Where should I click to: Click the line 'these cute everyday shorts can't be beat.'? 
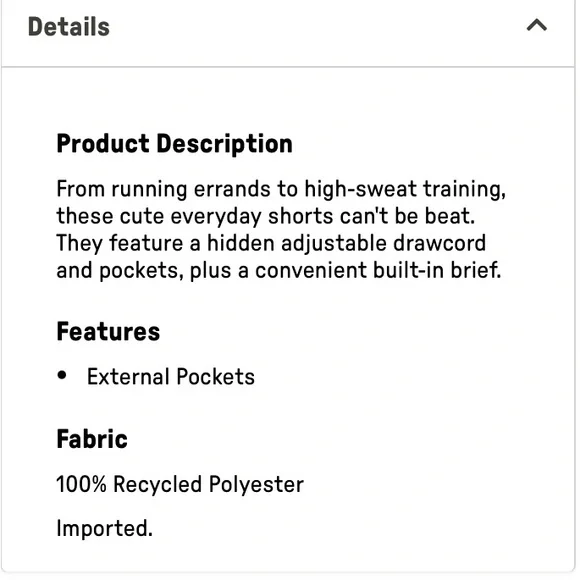(266, 216)
